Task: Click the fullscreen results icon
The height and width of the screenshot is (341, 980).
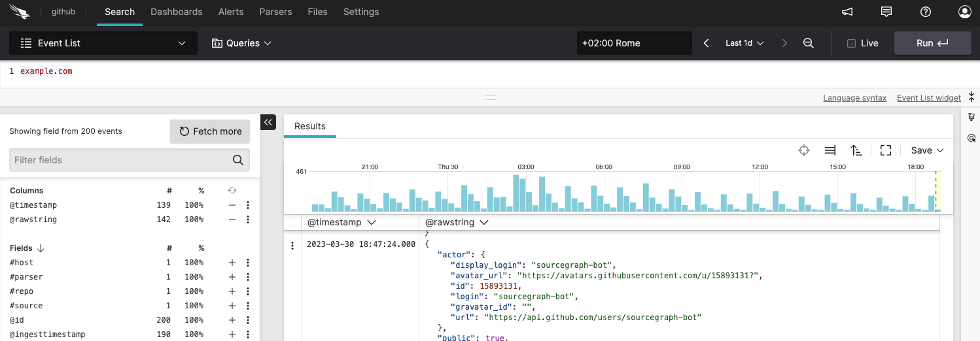Action: tap(886, 150)
